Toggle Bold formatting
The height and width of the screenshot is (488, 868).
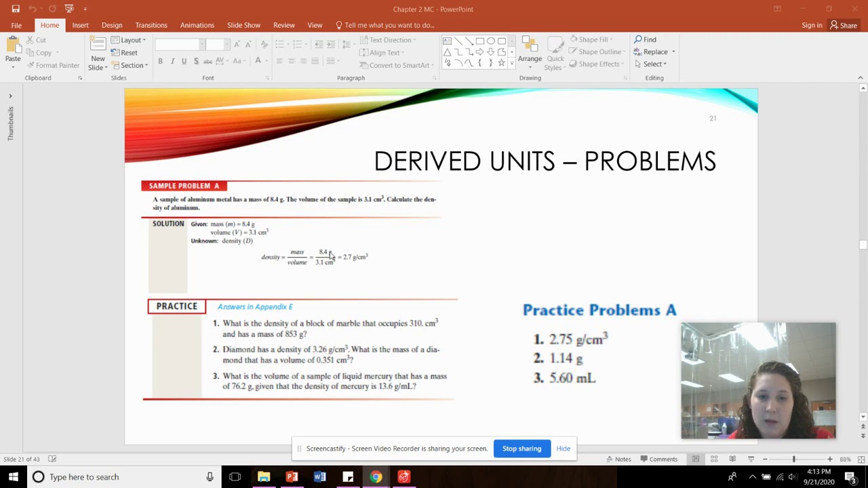(160, 61)
